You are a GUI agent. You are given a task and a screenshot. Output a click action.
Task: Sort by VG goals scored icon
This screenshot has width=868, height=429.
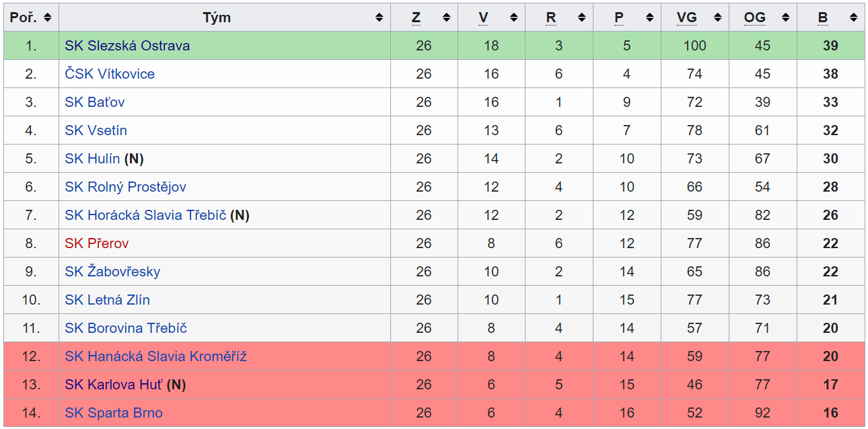[718, 17]
